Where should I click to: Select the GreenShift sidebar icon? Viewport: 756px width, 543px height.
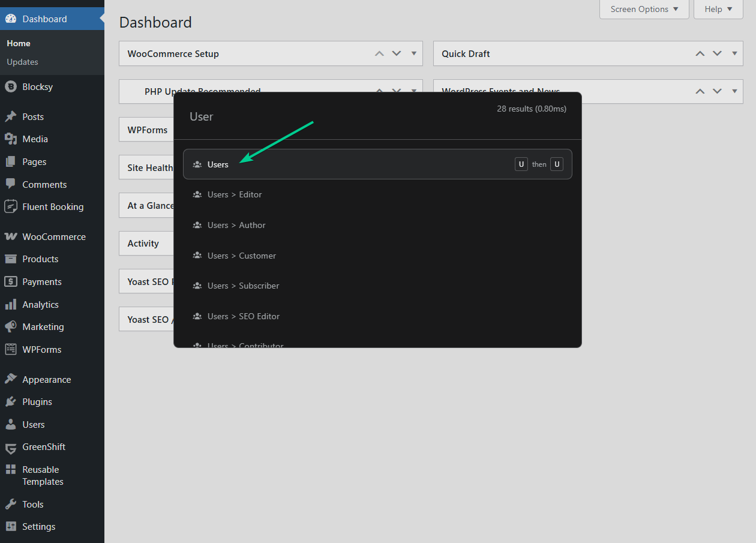11,447
